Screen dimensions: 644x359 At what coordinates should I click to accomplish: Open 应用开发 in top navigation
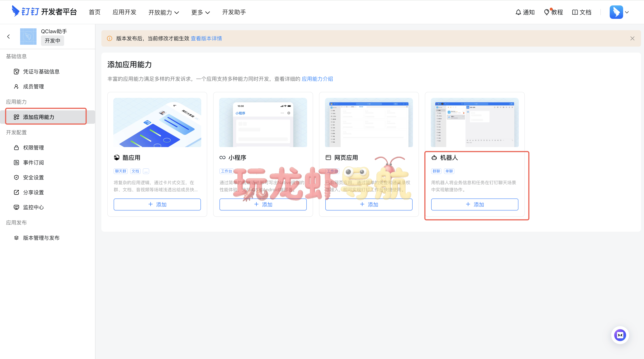pos(124,12)
